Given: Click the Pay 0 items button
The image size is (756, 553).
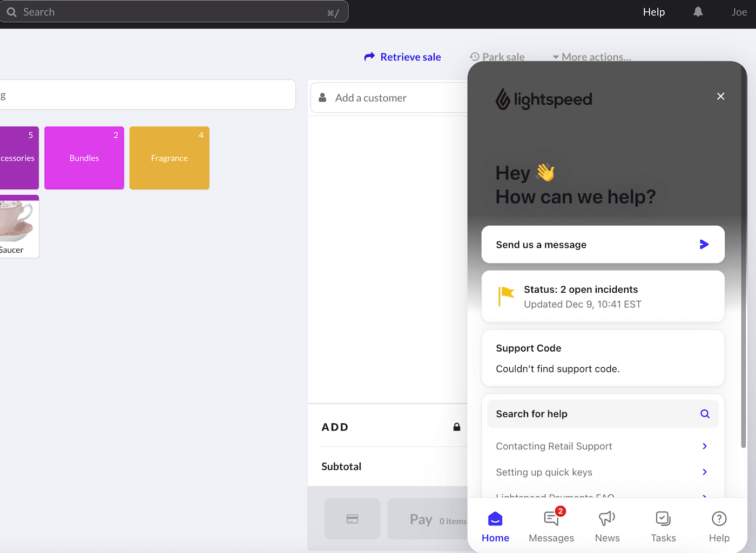Looking at the screenshot, I should [428, 519].
